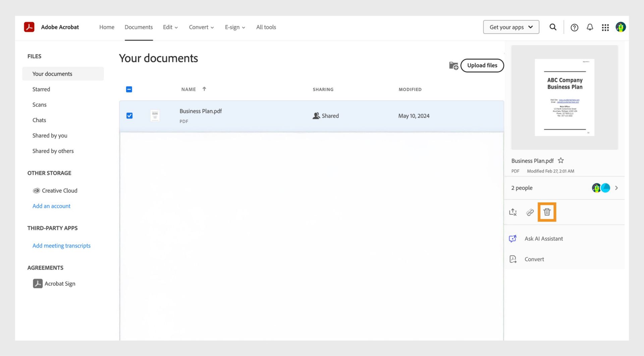Click the SHARING column header

(323, 89)
